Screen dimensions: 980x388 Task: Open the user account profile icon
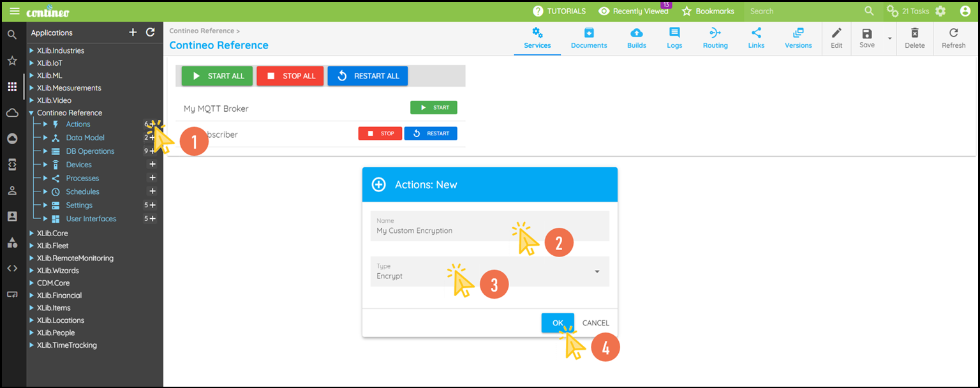965,11
